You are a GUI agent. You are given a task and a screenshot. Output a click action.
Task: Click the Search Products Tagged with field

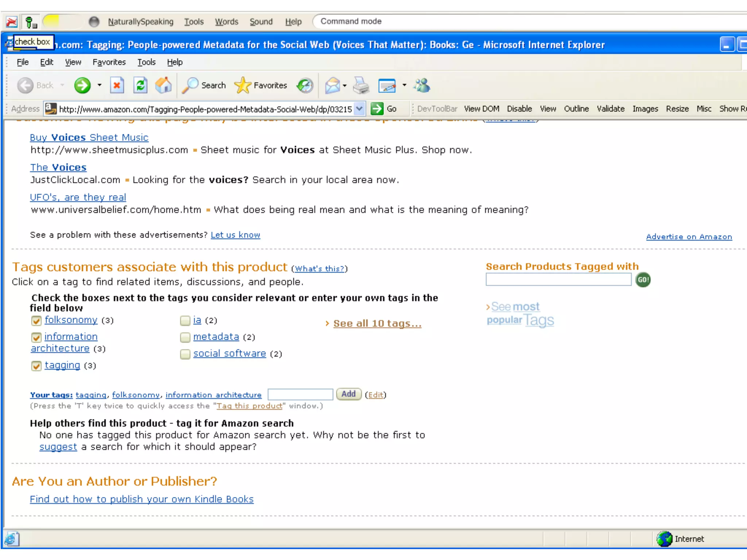click(558, 280)
